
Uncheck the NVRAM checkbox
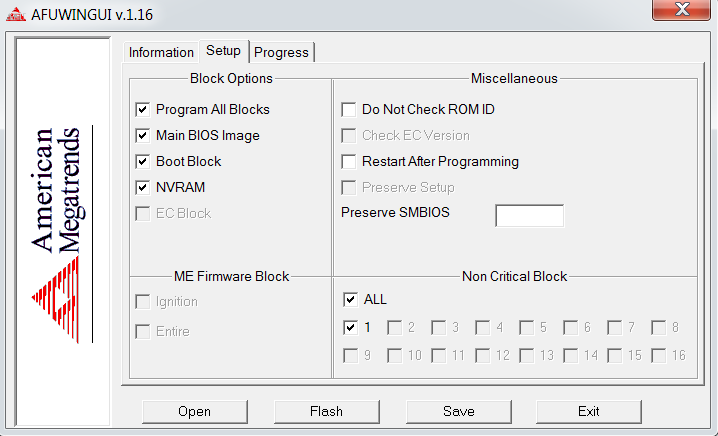tap(143, 187)
